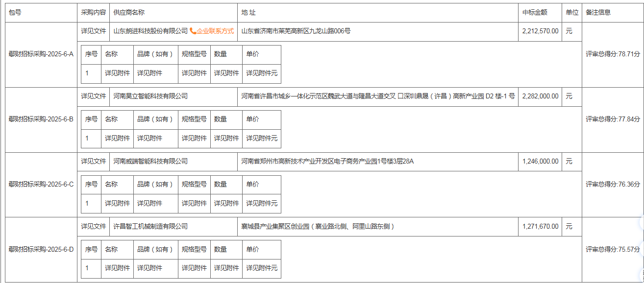This screenshot has width=644, height=283.
Task: Click bid amount 2,282,000.00
Action: pyautogui.click(x=540, y=96)
